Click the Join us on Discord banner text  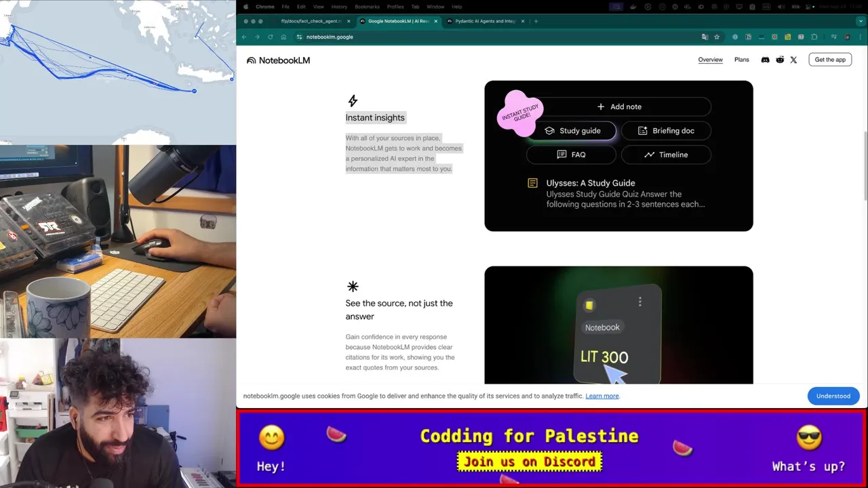[530, 462]
